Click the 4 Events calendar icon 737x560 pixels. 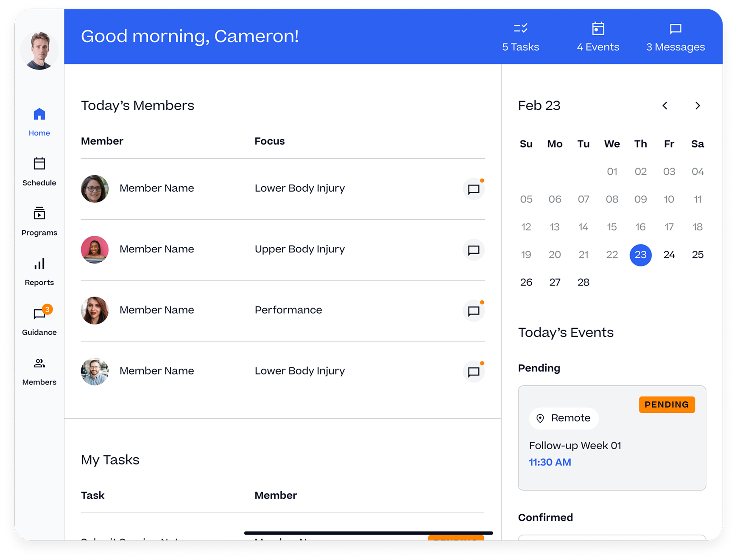pyautogui.click(x=598, y=28)
